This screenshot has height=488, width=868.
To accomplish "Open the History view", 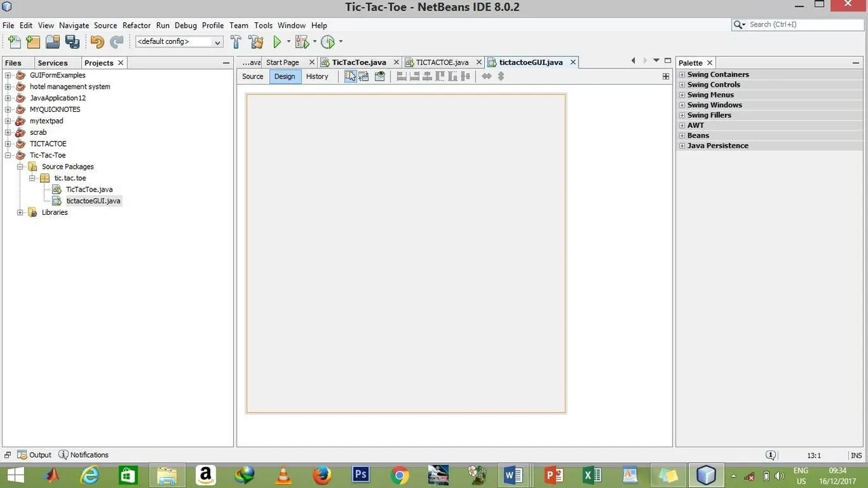I will click(x=317, y=77).
